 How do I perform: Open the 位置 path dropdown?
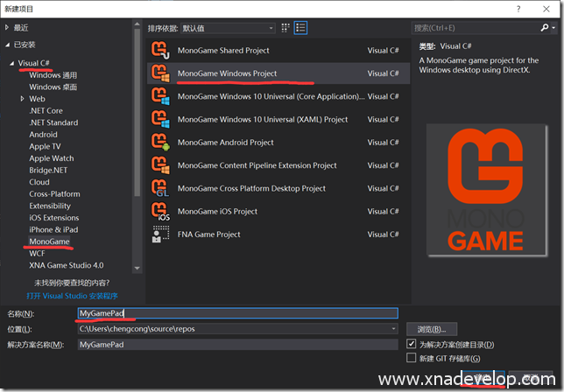pos(393,329)
